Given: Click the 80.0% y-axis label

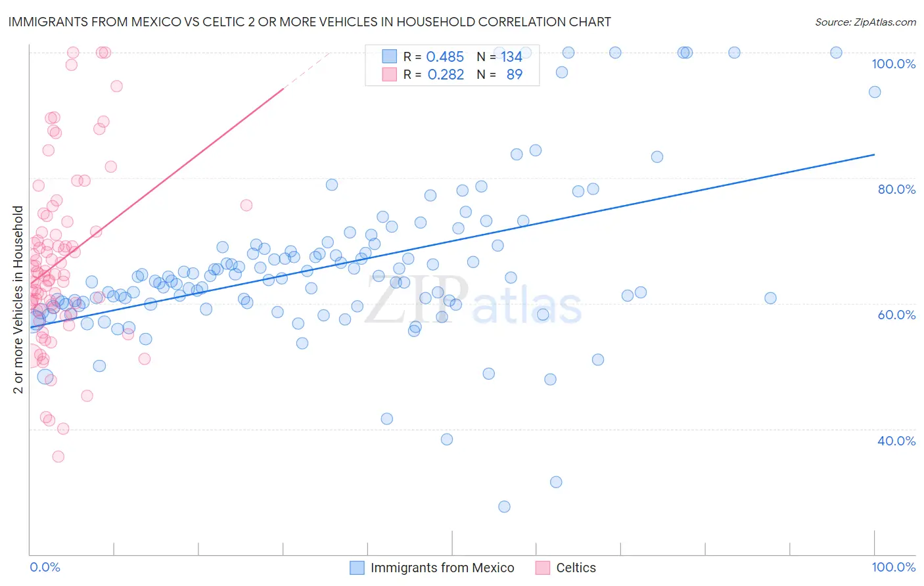Looking at the screenshot, I should tap(896, 189).
